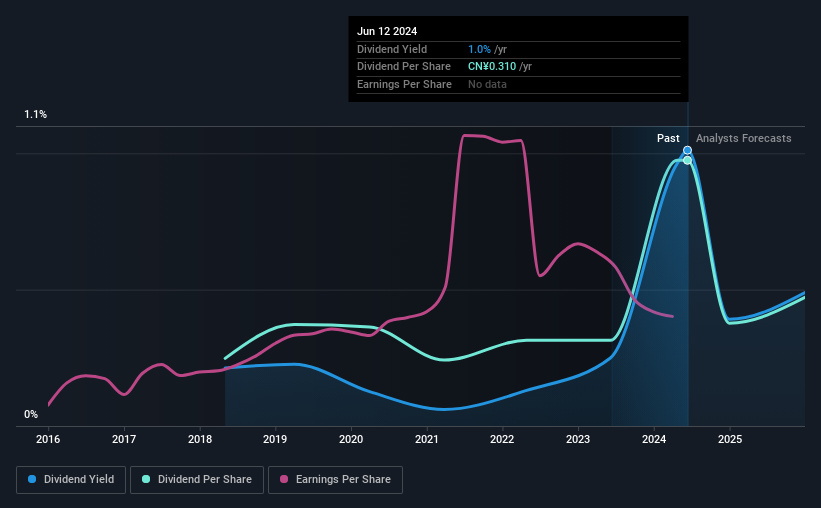
Task: Click the teal Dividend Per Share data point marker
Action: pyautogui.click(x=687, y=160)
